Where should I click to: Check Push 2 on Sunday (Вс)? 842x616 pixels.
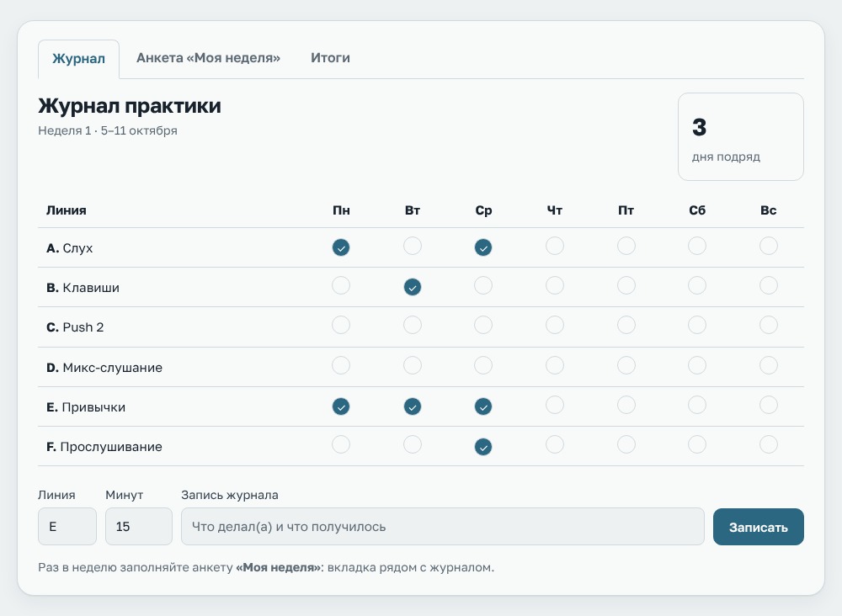coord(769,325)
